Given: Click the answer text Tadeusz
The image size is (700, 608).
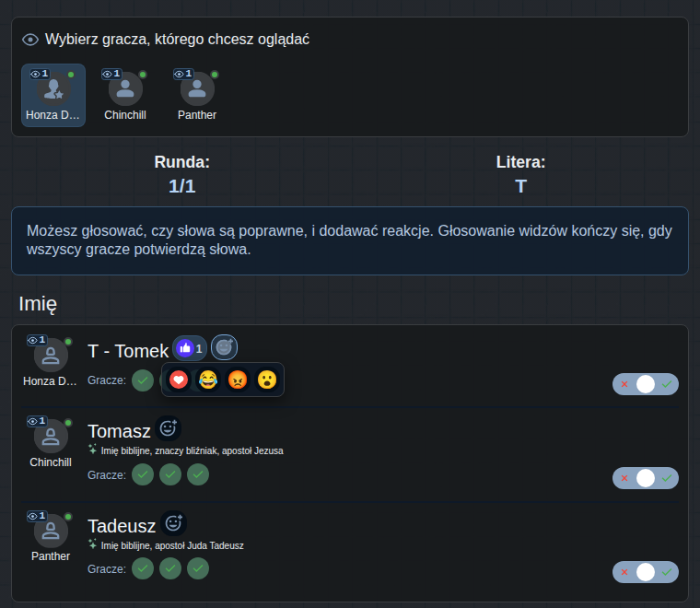Looking at the screenshot, I should (x=122, y=526).
